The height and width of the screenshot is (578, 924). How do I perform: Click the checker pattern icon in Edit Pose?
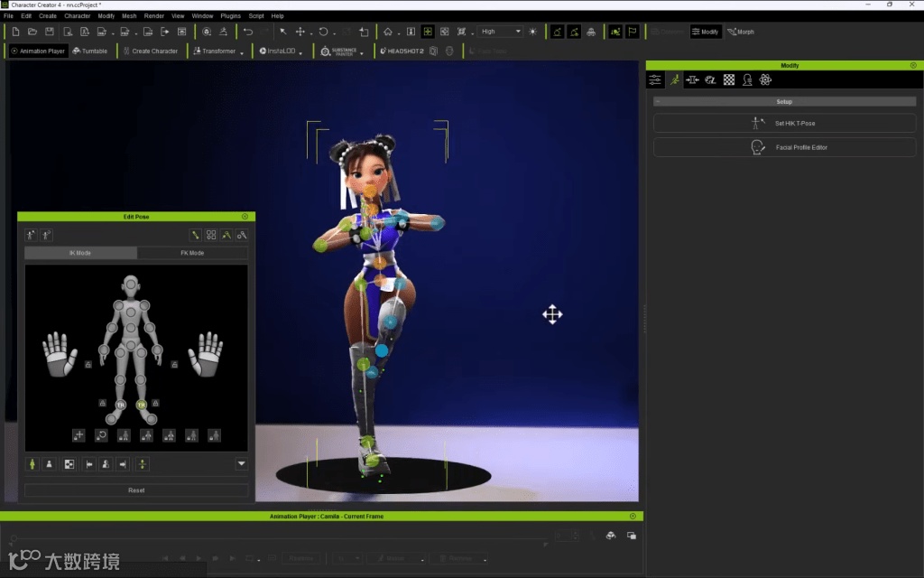69,465
